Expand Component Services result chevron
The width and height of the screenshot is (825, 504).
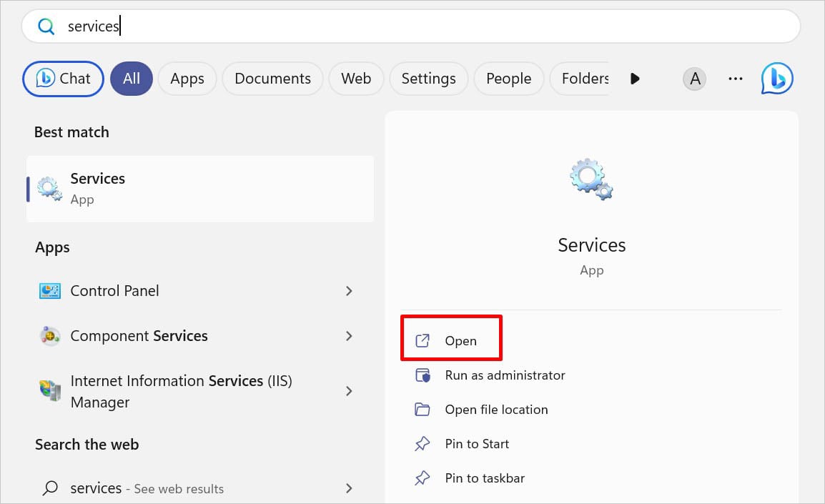tap(349, 336)
